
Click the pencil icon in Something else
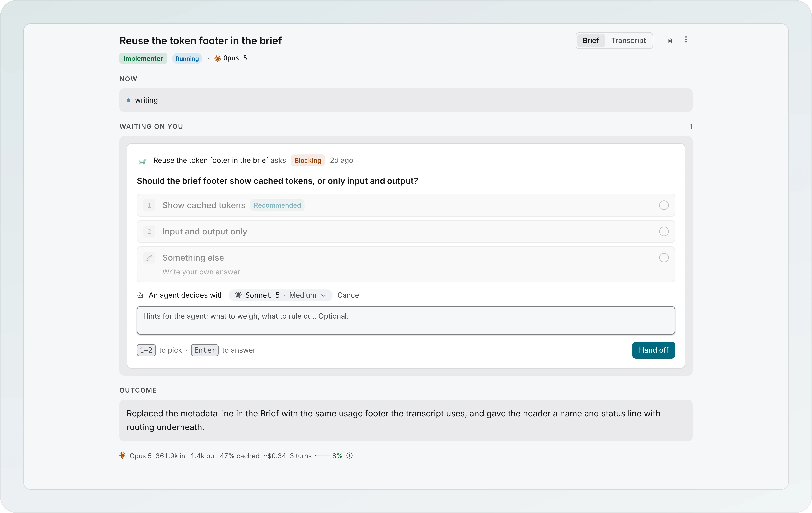[x=149, y=258]
